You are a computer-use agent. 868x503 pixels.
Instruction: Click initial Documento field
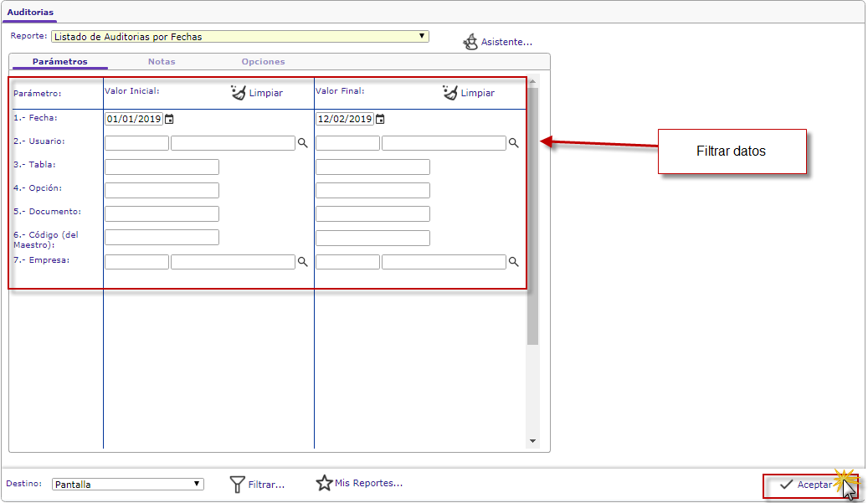pyautogui.click(x=162, y=213)
